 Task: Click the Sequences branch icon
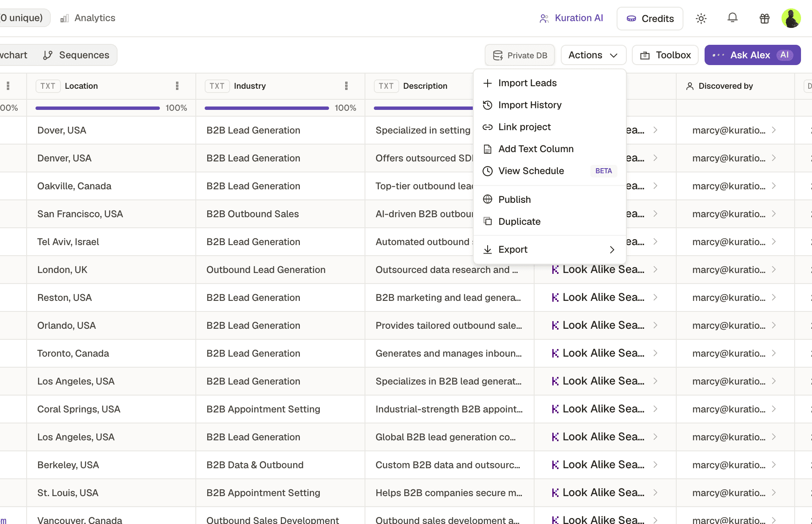click(48, 55)
